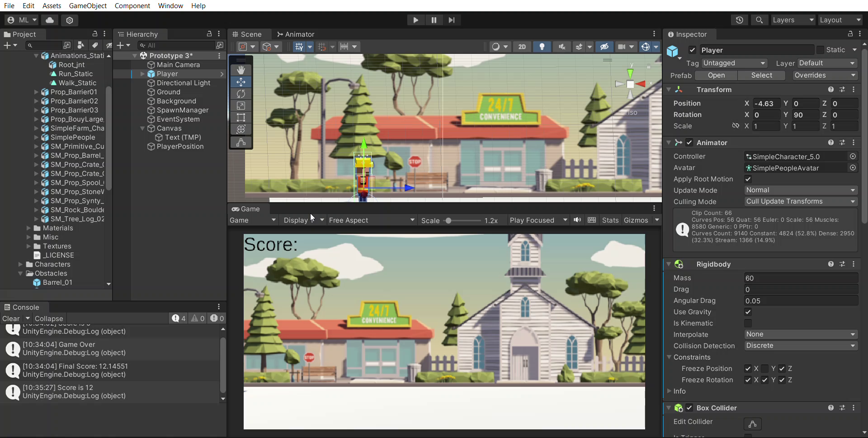Screen dimensions: 868x438
Task: Toggle scene audio mute icon
Action: point(561,47)
